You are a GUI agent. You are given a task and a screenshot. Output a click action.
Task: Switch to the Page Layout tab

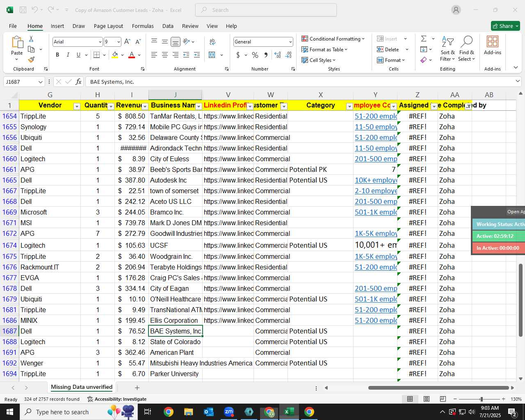point(108,26)
